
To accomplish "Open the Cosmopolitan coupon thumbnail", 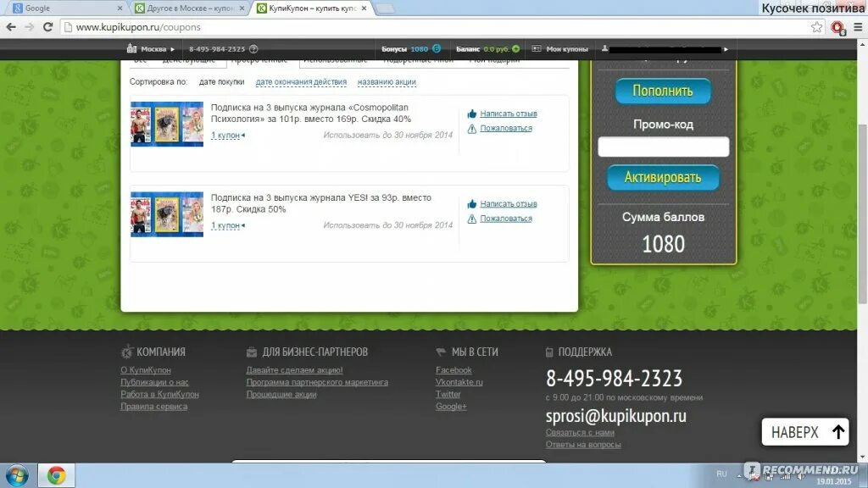I will [167, 124].
